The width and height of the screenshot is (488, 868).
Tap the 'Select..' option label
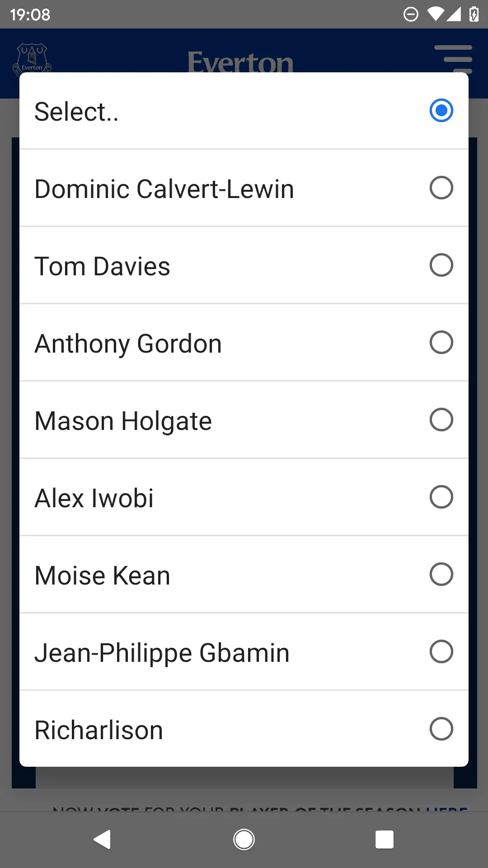click(x=76, y=112)
